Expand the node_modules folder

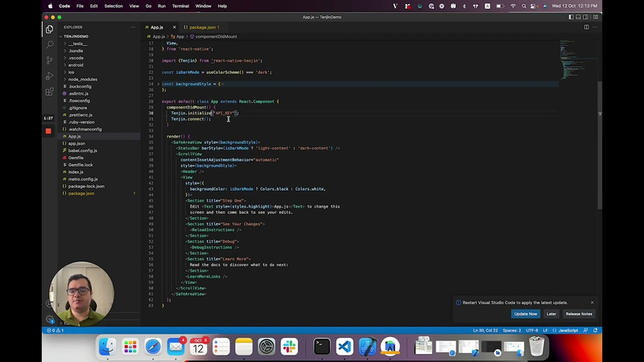click(83, 79)
